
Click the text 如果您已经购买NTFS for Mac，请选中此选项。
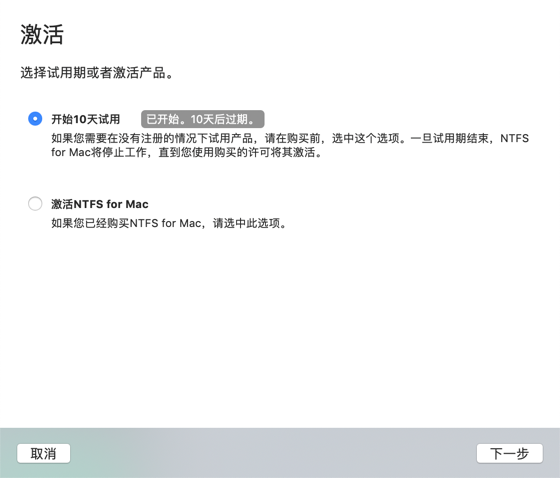click(169, 223)
